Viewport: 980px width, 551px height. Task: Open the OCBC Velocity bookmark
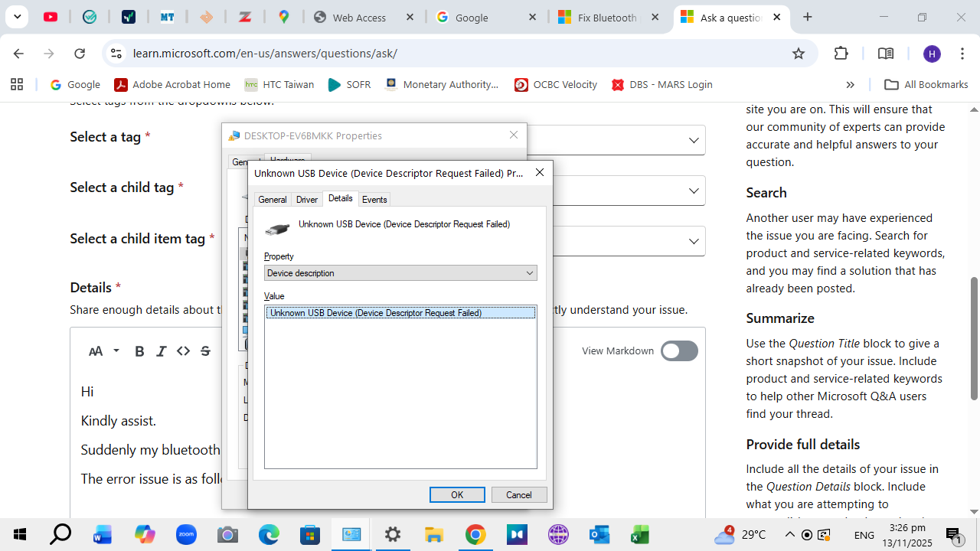pyautogui.click(x=556, y=85)
